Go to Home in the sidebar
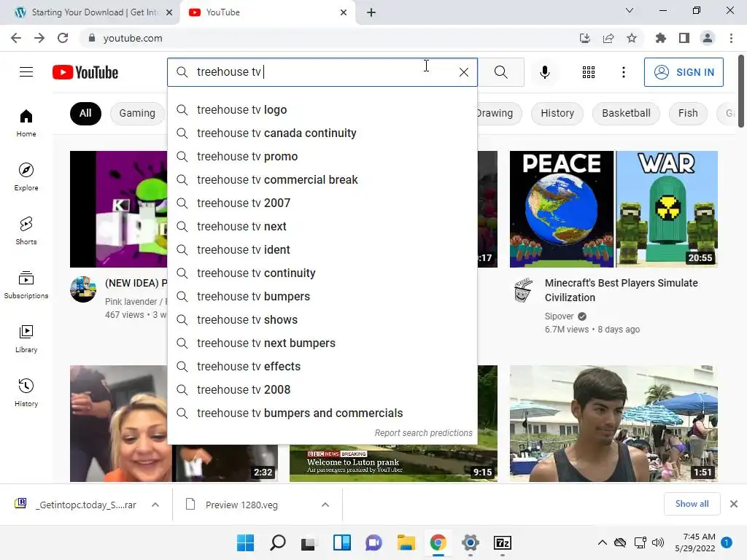 coord(26,122)
